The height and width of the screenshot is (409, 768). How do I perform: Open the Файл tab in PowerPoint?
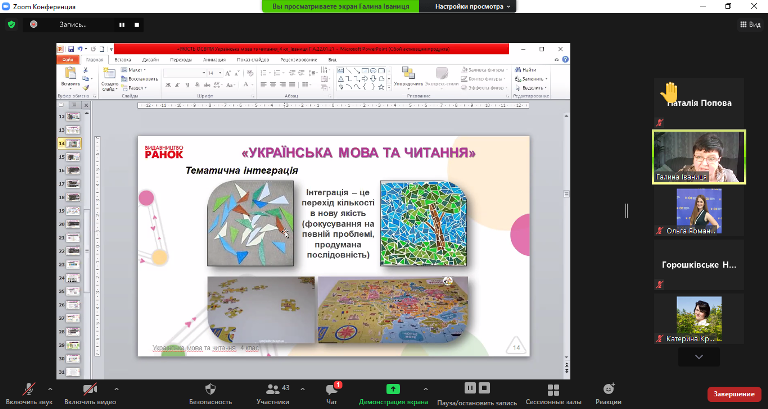[x=68, y=60]
